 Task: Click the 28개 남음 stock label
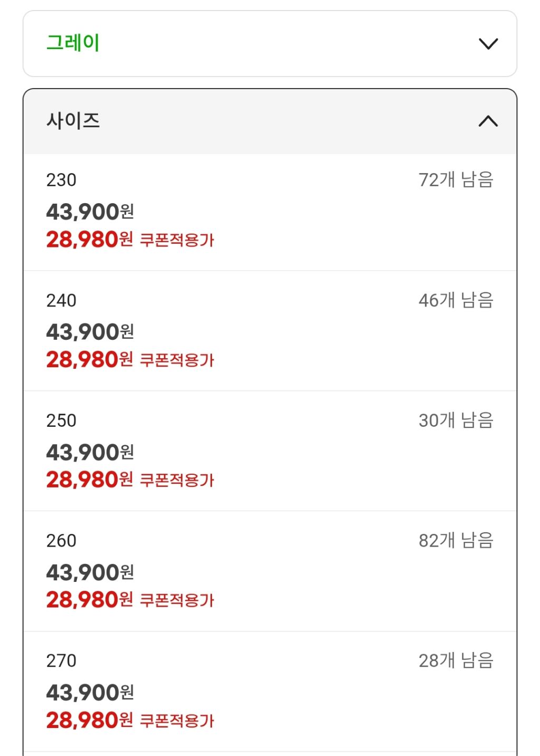pos(456,661)
